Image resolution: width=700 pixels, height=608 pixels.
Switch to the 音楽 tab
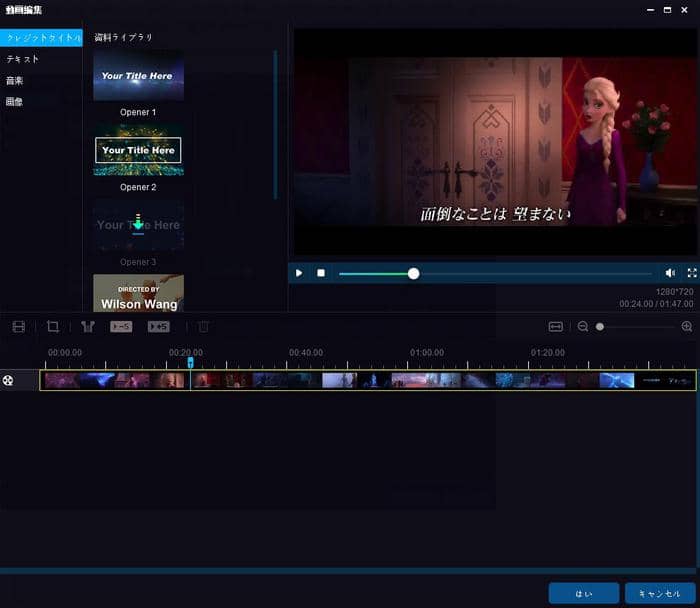click(15, 80)
